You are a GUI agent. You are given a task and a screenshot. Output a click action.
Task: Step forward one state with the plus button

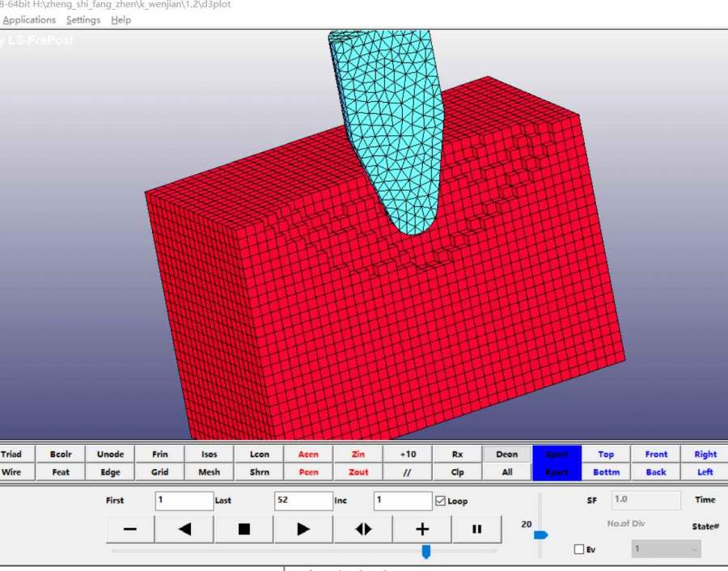(x=421, y=529)
